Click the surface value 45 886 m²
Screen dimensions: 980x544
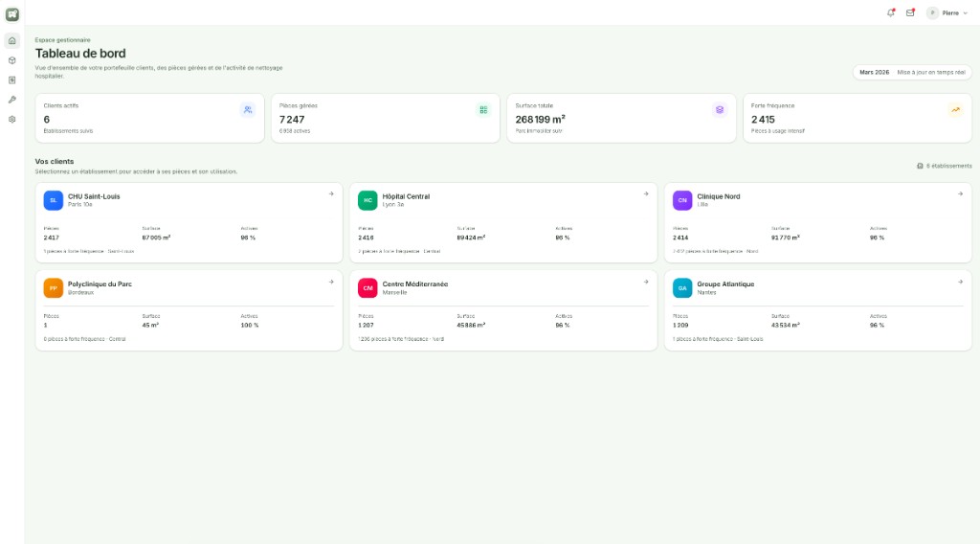click(x=471, y=325)
